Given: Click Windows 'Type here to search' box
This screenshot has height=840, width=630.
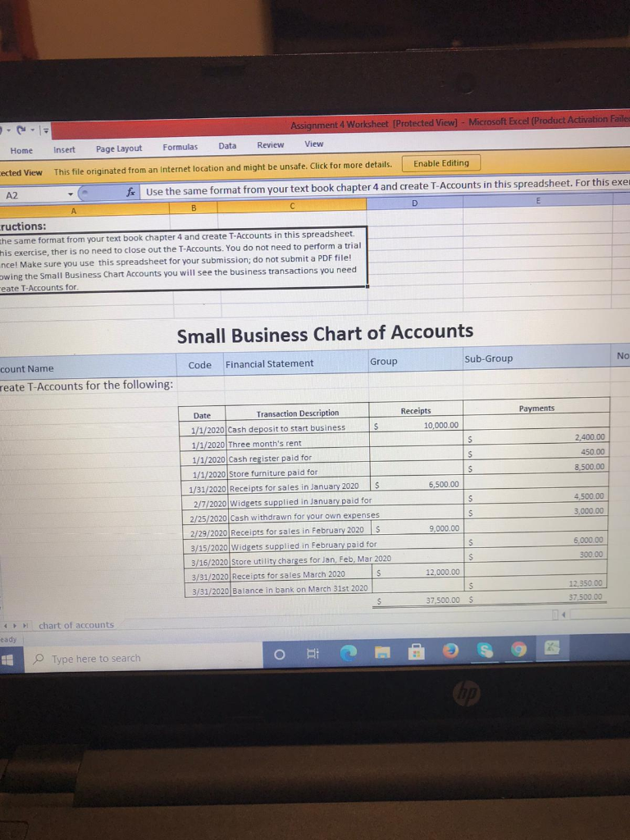Looking at the screenshot, I should [x=144, y=658].
